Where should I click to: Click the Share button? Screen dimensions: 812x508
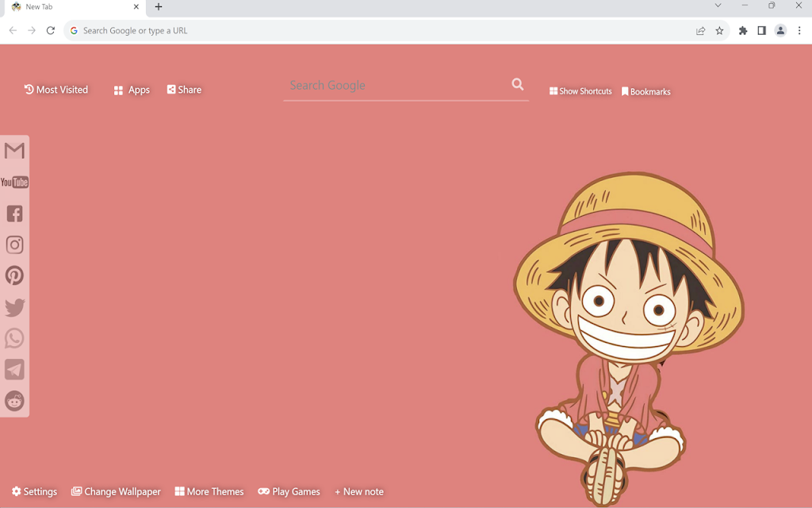point(184,90)
